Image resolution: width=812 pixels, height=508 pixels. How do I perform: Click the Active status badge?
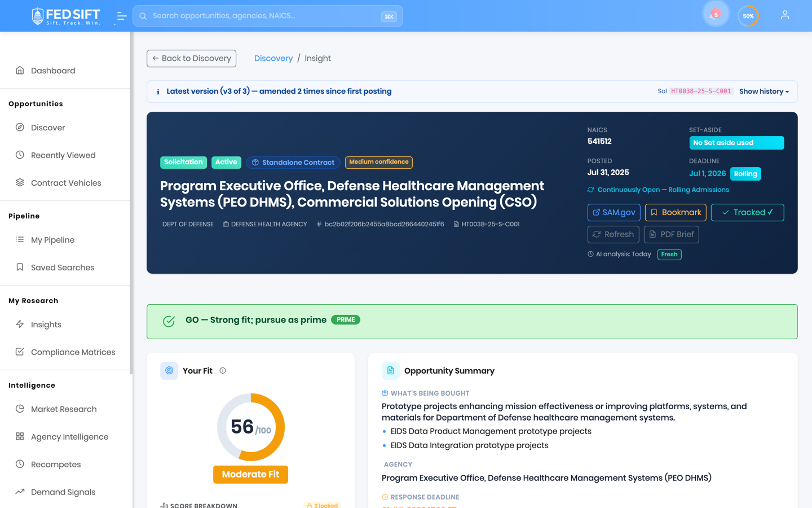pos(226,162)
